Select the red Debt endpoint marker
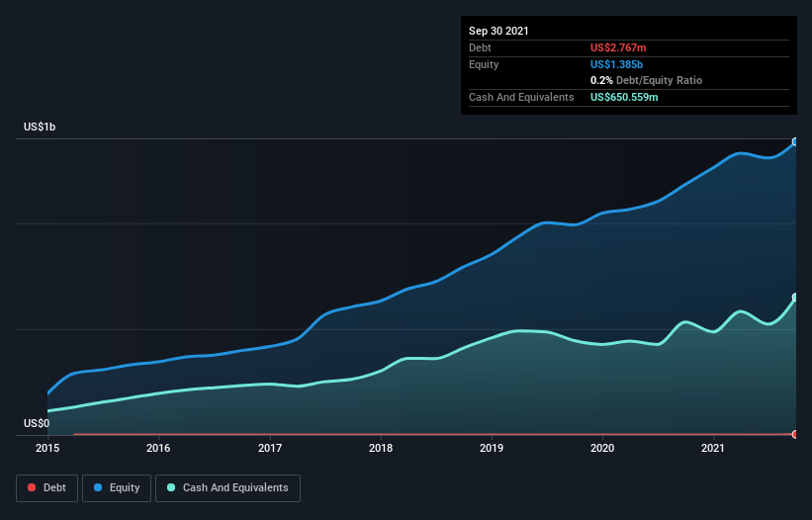 [x=795, y=434]
